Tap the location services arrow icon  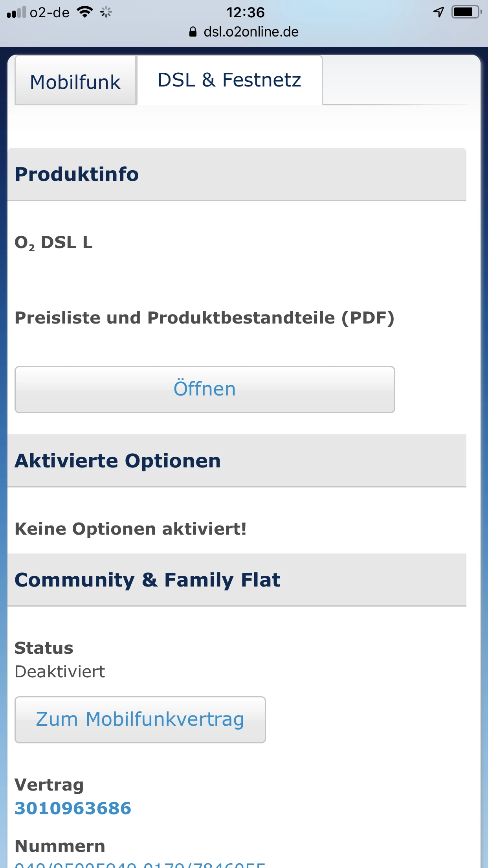click(438, 12)
